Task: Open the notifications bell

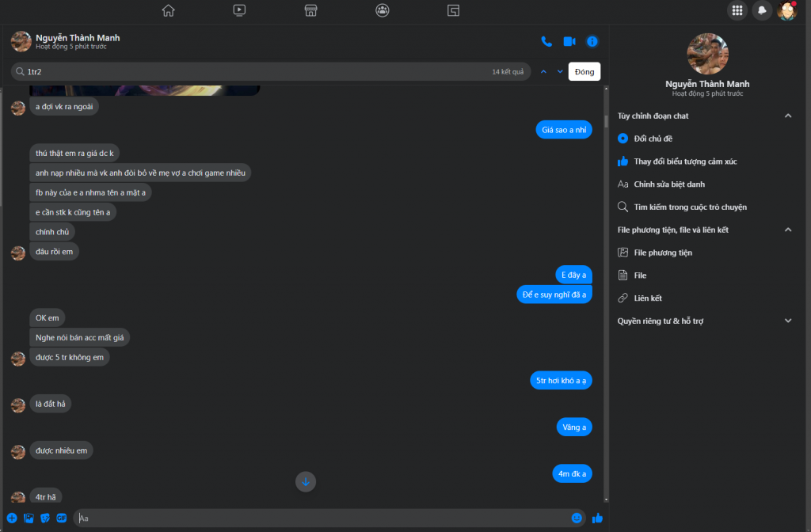Action: (x=762, y=10)
